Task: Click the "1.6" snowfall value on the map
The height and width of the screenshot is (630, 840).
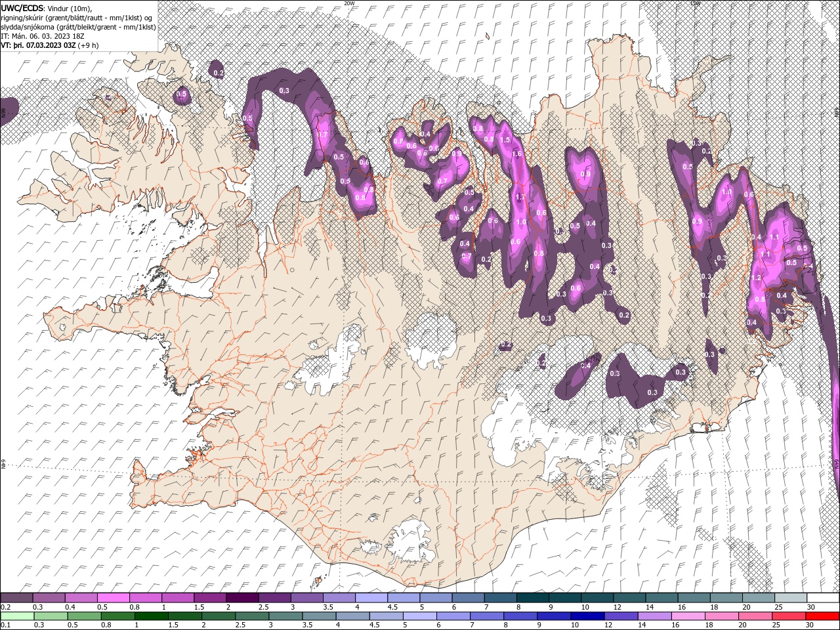Action: coord(516,154)
